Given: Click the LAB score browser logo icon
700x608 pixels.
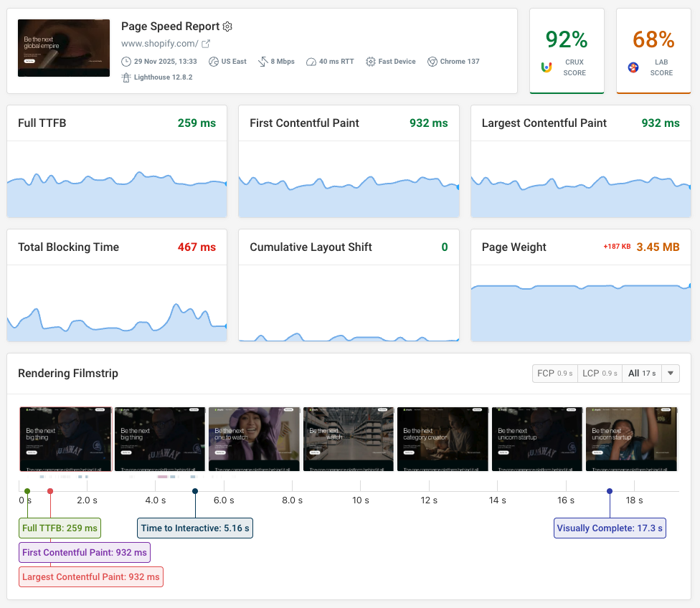Looking at the screenshot, I should [x=633, y=67].
